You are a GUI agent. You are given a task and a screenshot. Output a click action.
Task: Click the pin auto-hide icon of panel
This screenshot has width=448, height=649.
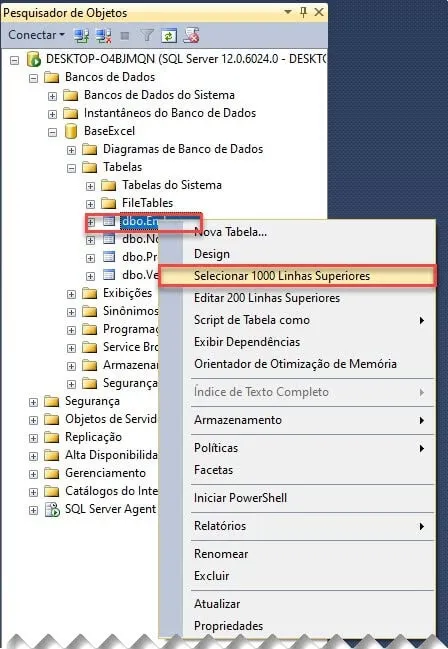pos(303,12)
